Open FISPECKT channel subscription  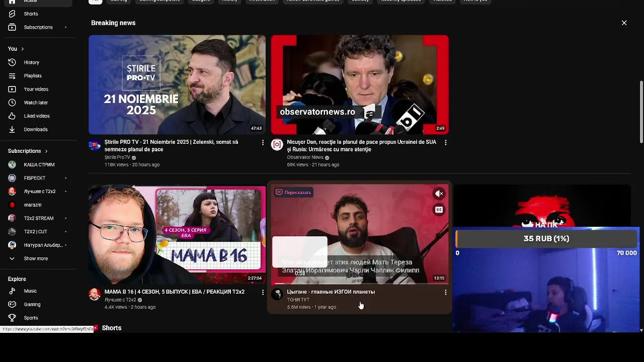coord(36,178)
